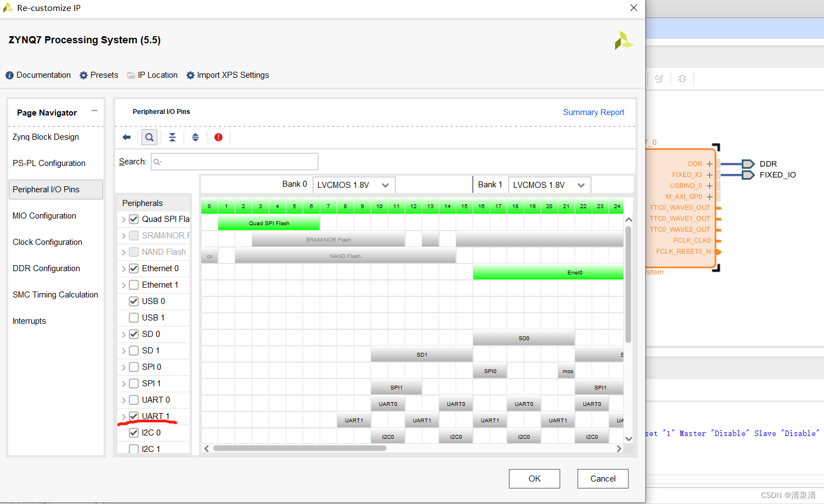Select Peripheral I/O Pins page
The height and width of the screenshot is (504, 824).
[x=55, y=190]
